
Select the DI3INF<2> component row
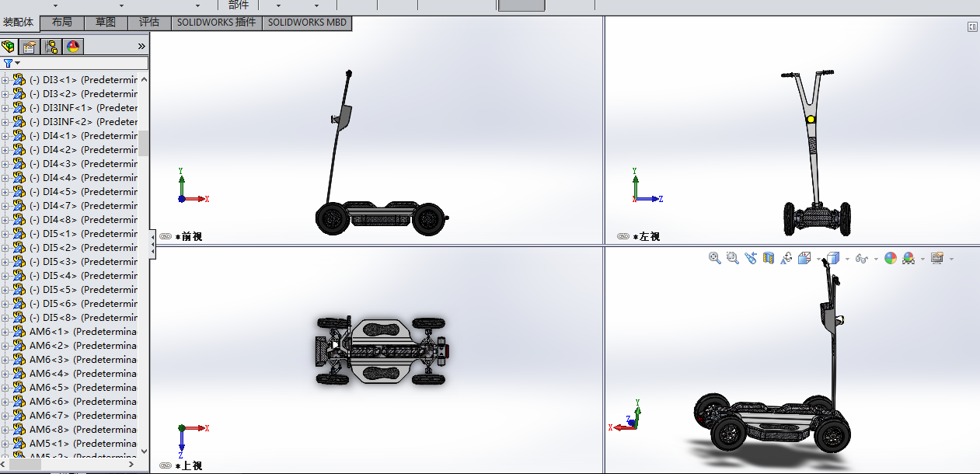(x=74, y=121)
